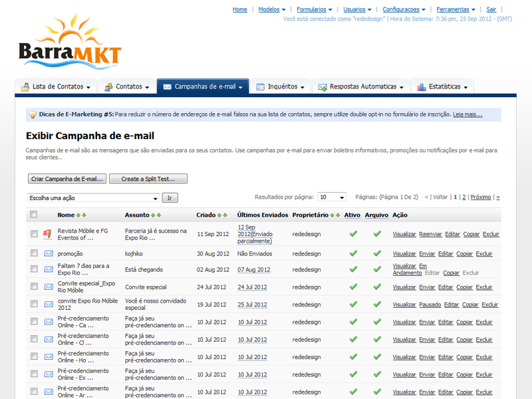Viewport: 532px width, 399px height.
Task: Expand the Configuracoes top menu
Action: tap(404, 9)
